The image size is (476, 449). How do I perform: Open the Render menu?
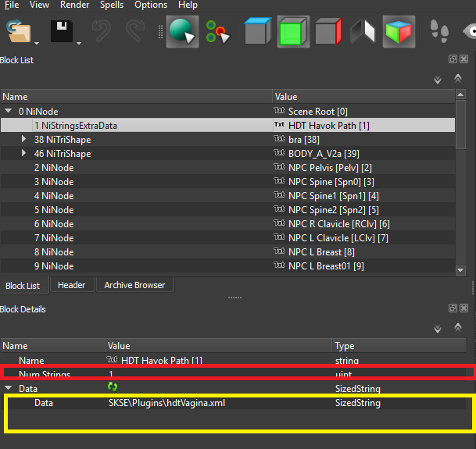75,5
